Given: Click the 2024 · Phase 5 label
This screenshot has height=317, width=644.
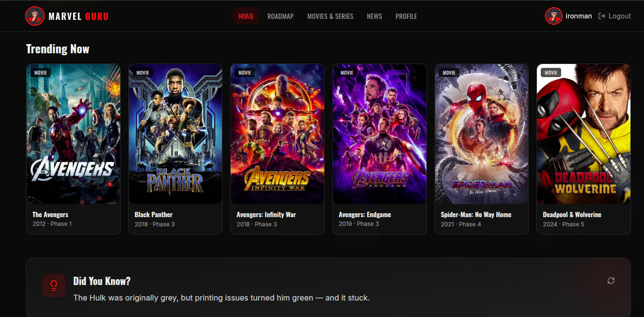Looking at the screenshot, I should tap(564, 224).
